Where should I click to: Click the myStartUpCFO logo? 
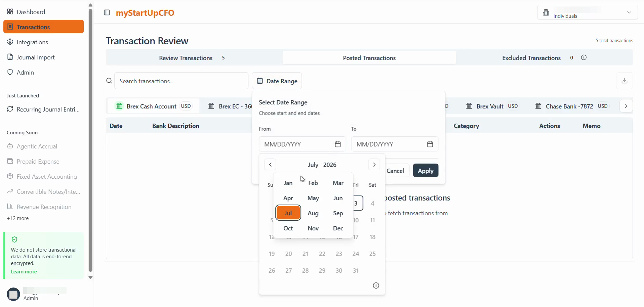145,13
